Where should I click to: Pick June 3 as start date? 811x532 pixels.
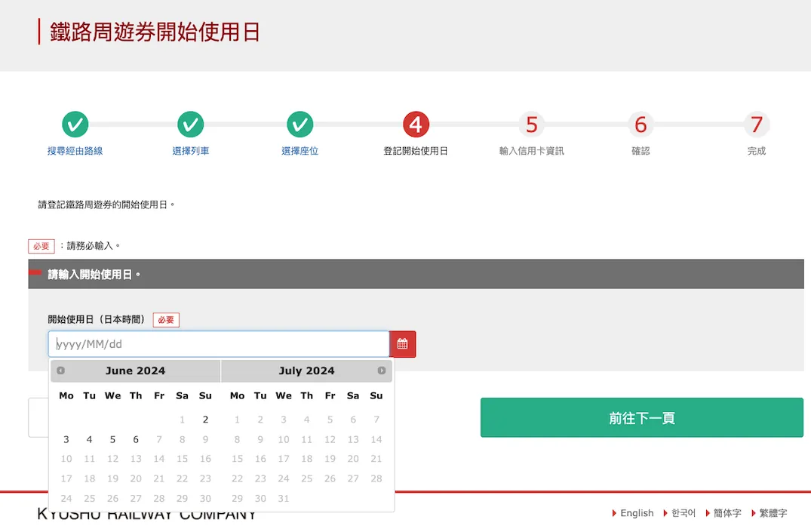pos(66,439)
